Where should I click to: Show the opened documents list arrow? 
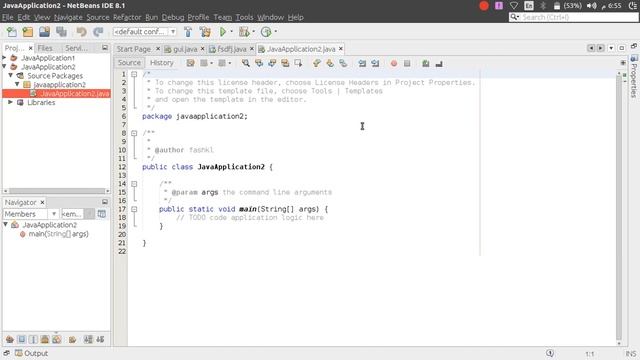(611, 48)
